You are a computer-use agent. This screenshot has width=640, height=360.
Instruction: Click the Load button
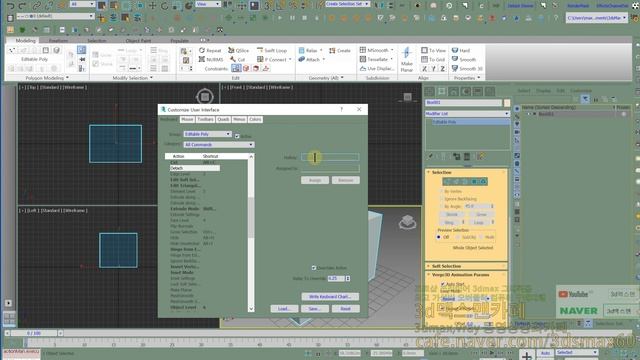point(284,309)
